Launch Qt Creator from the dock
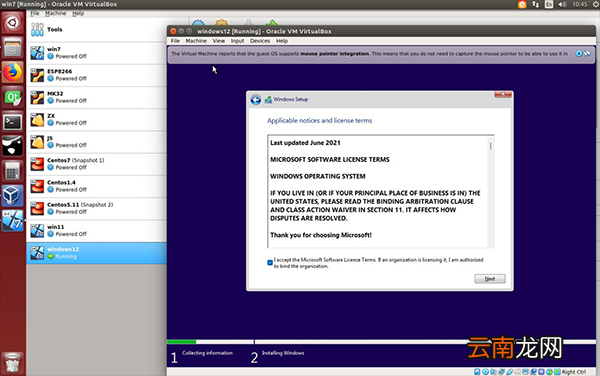Screen dimensions: 600x376 tap(13, 97)
